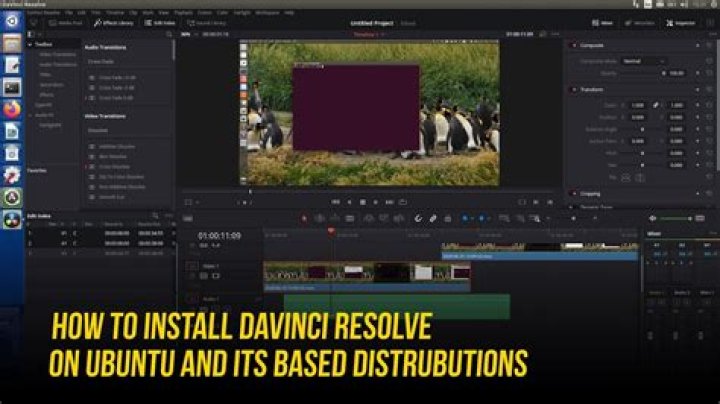Click the Position Y value field
The height and width of the screenshot is (404, 720).
[x=676, y=118]
